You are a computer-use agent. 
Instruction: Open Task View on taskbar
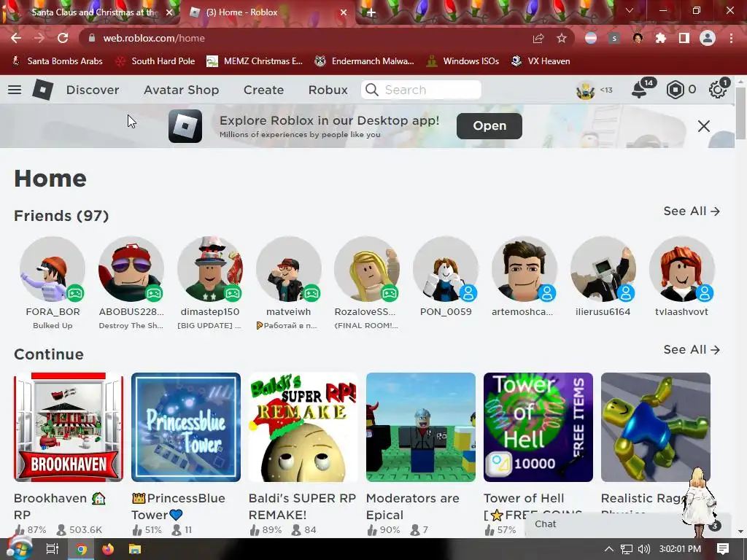[x=52, y=549]
